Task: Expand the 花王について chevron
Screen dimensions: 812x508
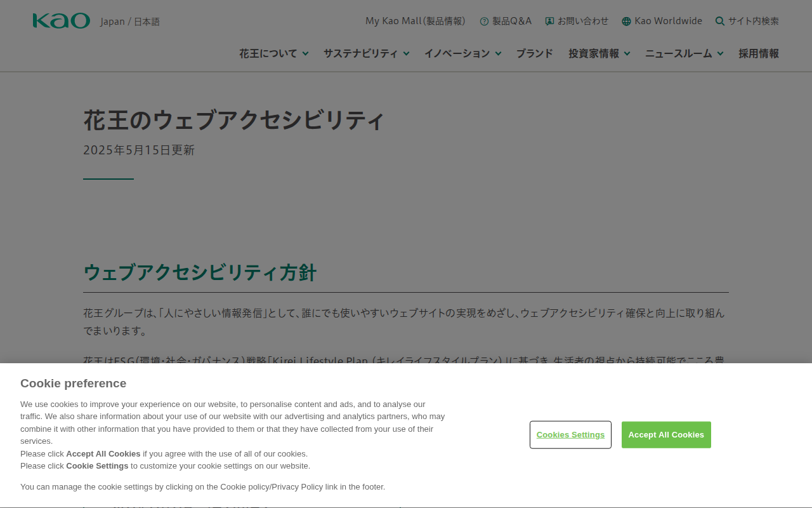Action: point(305,53)
